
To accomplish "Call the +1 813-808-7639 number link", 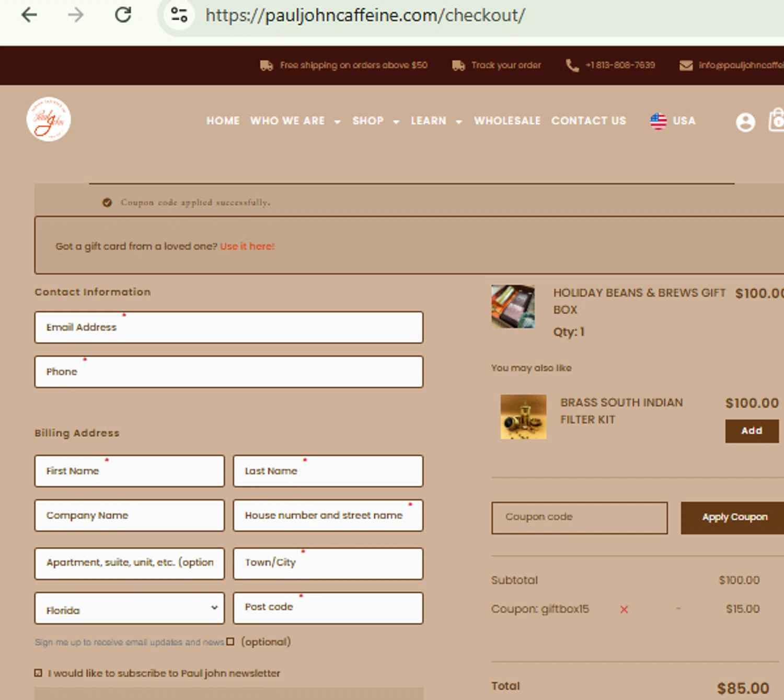I will click(x=620, y=65).
